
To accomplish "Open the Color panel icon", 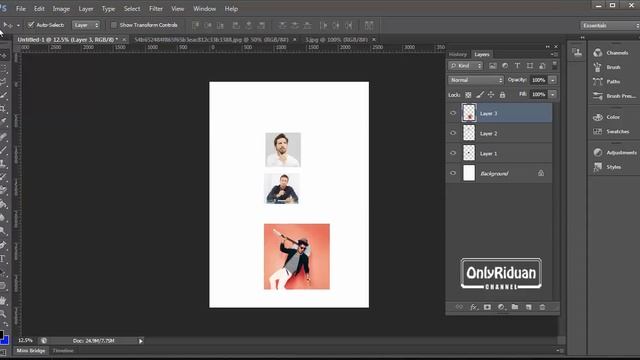I will (598, 117).
